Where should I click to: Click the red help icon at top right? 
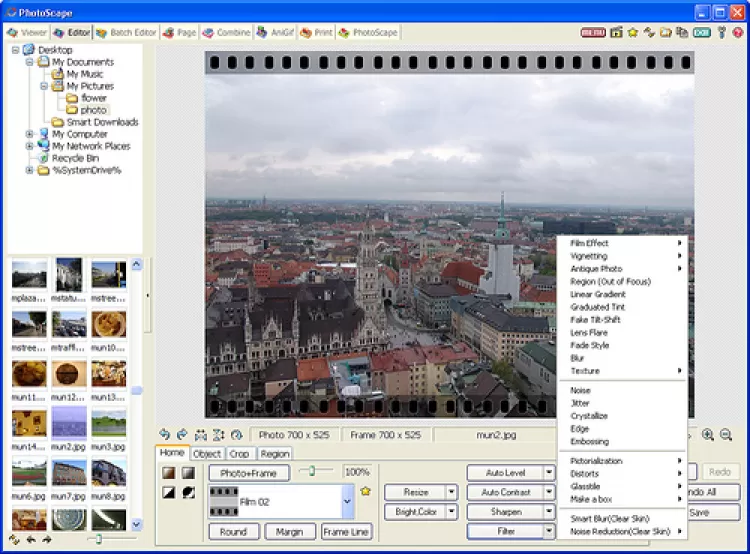tap(738, 32)
